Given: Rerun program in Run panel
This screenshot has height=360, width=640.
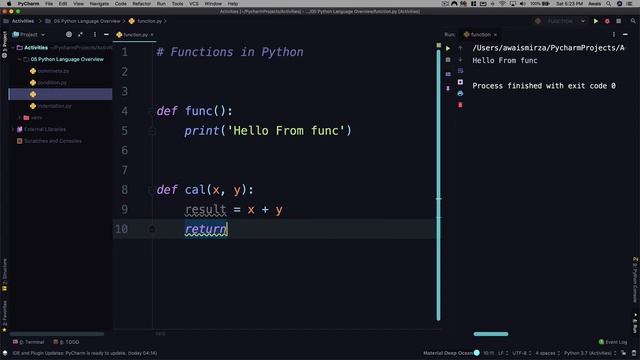Looking at the screenshot, I should (x=448, y=48).
